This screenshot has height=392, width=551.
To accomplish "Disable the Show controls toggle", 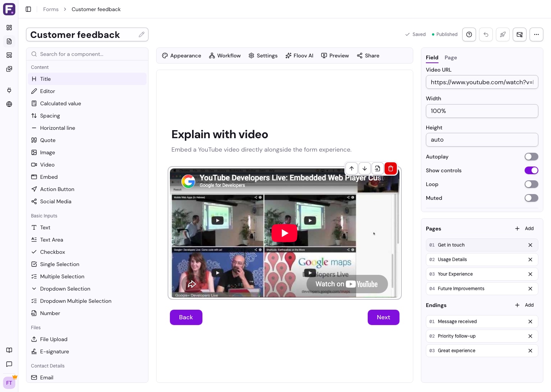I will (x=531, y=170).
